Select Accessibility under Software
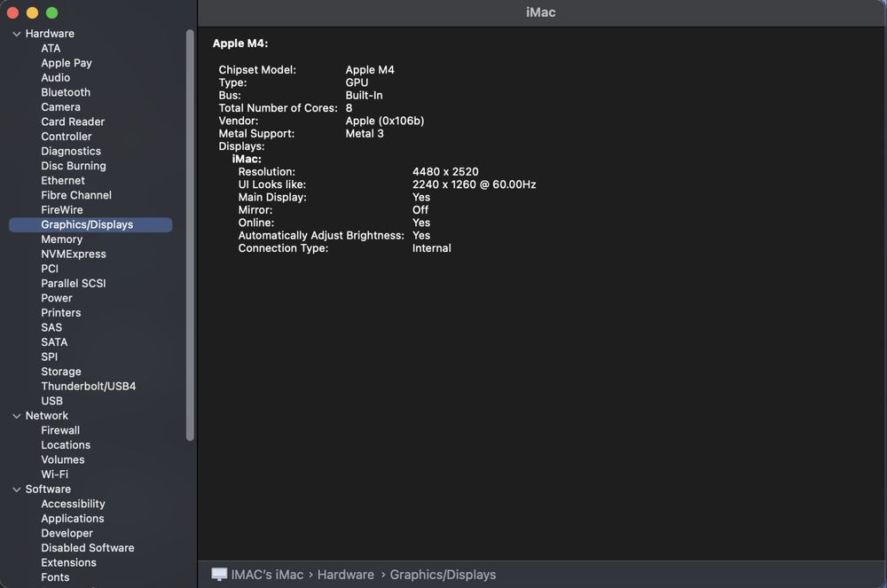The width and height of the screenshot is (887, 588). tap(73, 505)
